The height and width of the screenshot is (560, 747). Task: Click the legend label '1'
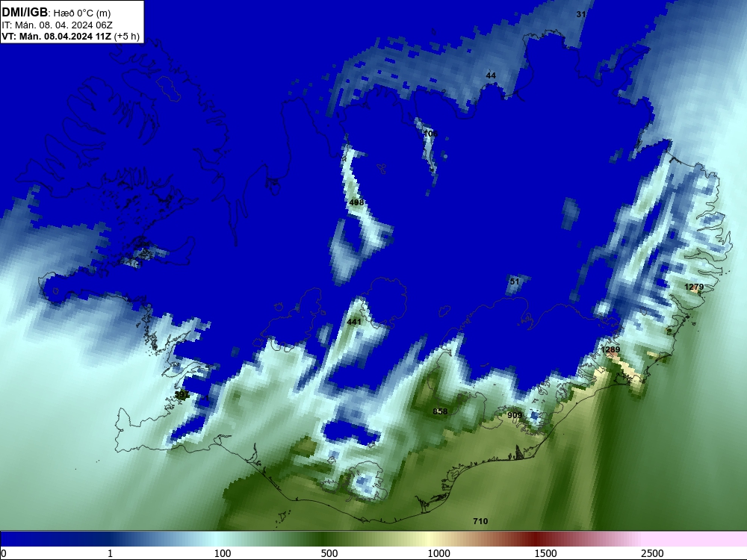coord(110,553)
